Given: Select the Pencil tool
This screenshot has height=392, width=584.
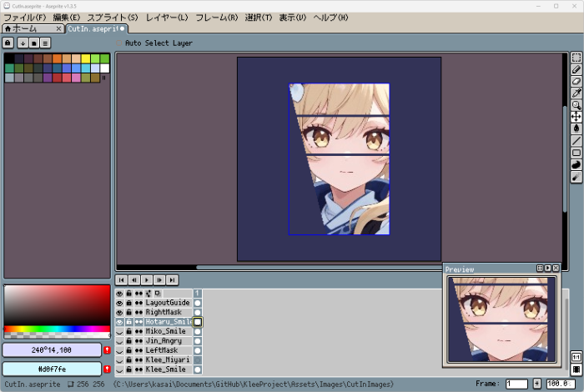Looking at the screenshot, I should pyautogui.click(x=576, y=70).
